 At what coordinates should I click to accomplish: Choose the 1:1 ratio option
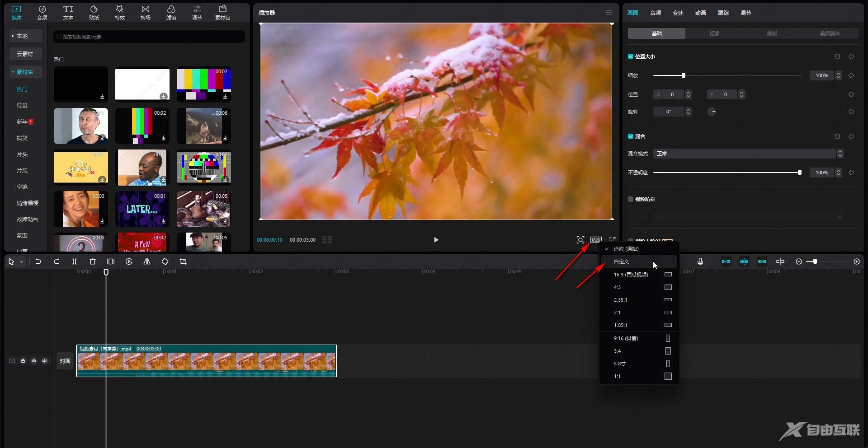click(x=639, y=376)
